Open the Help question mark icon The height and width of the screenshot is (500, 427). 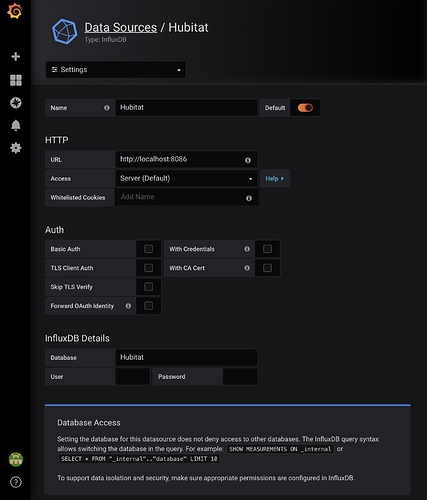coord(16,482)
